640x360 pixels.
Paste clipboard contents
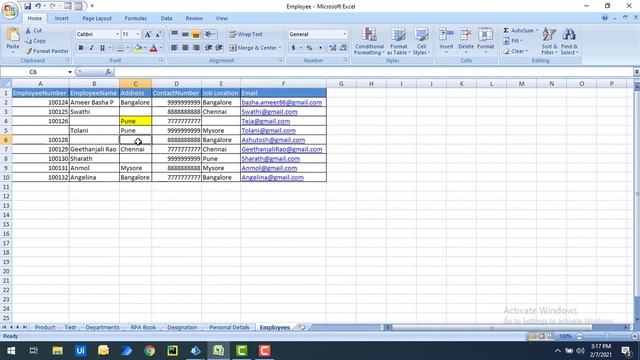tap(13, 41)
